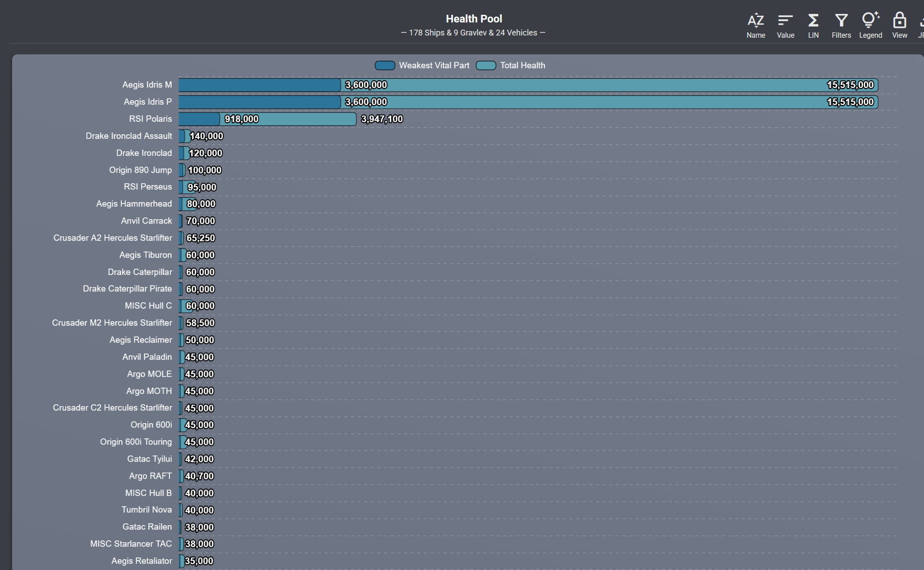Click the MISC Hull B label

click(x=148, y=493)
